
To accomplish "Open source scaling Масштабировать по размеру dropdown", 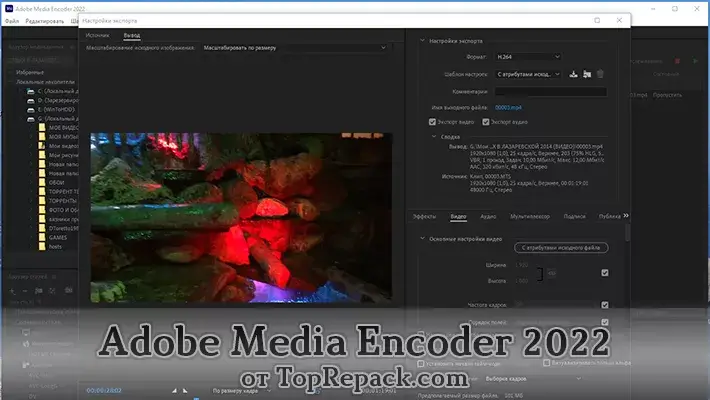I will [294, 48].
